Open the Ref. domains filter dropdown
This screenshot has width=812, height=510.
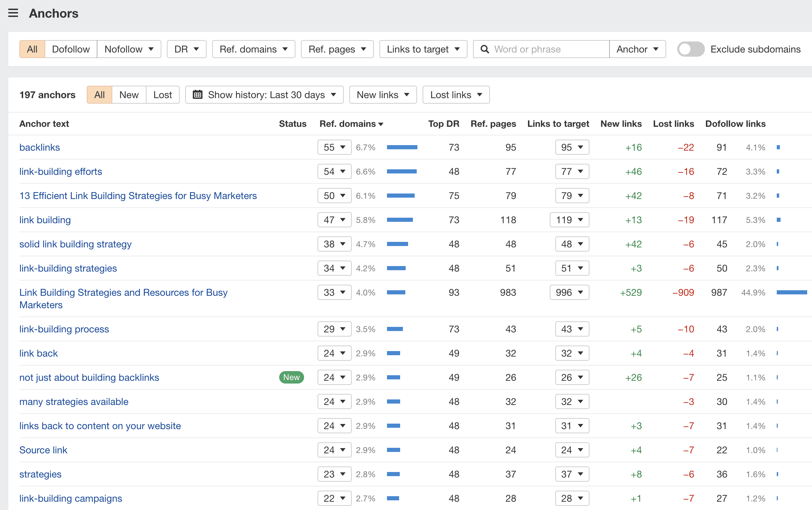[254, 49]
